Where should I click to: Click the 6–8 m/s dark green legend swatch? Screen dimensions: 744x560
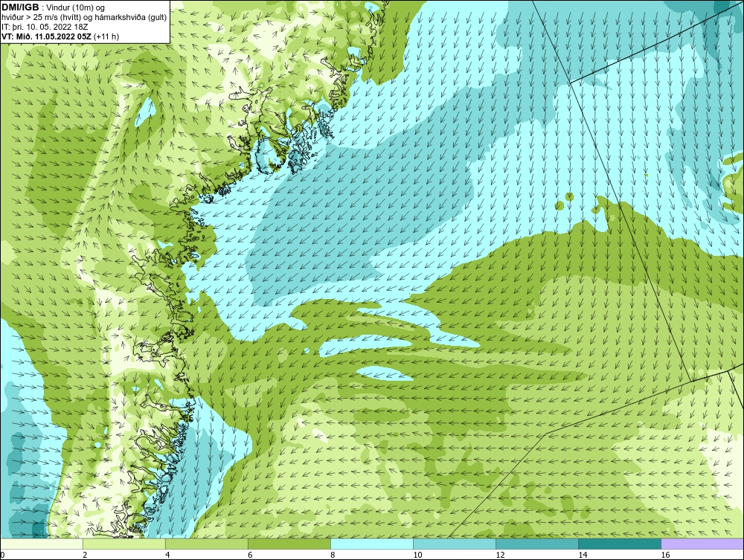(x=289, y=544)
